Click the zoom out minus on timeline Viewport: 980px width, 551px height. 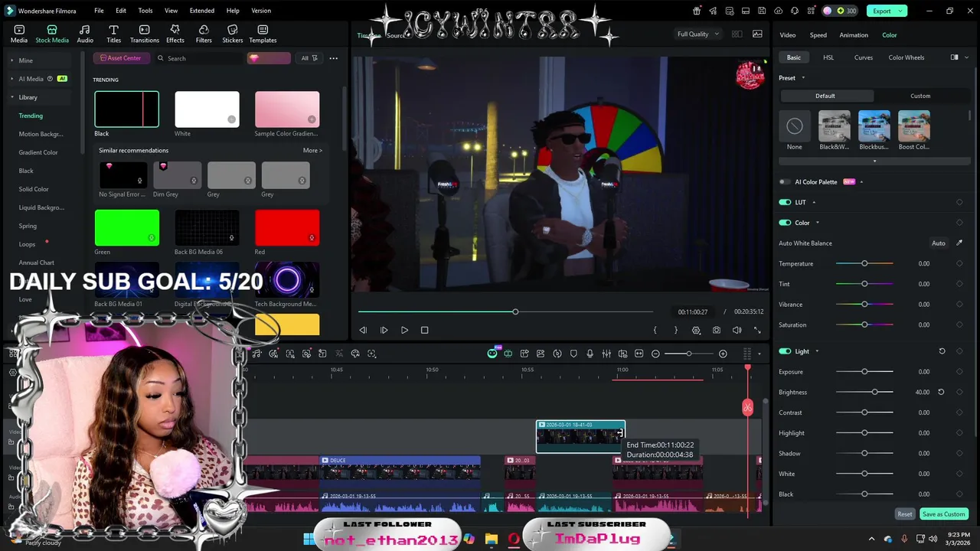(x=655, y=354)
